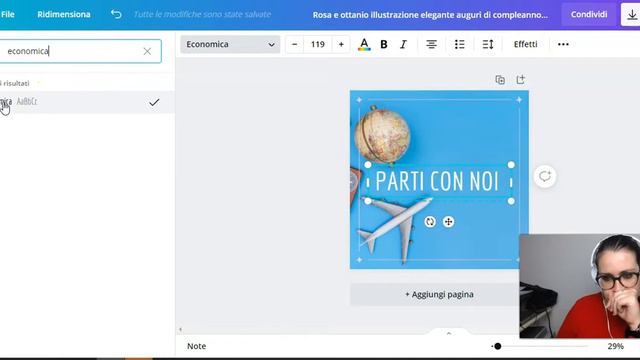The image size is (640, 360).
Task: Toggle italic formatting
Action: pyautogui.click(x=403, y=44)
